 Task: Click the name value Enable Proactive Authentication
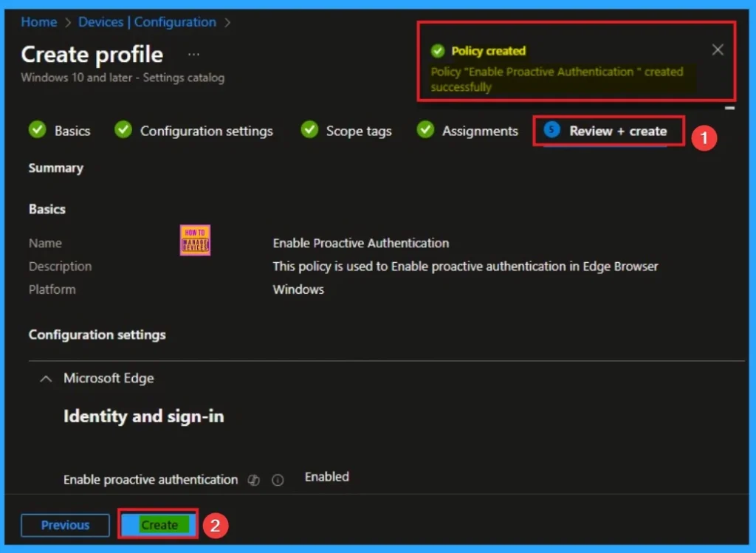360,244
